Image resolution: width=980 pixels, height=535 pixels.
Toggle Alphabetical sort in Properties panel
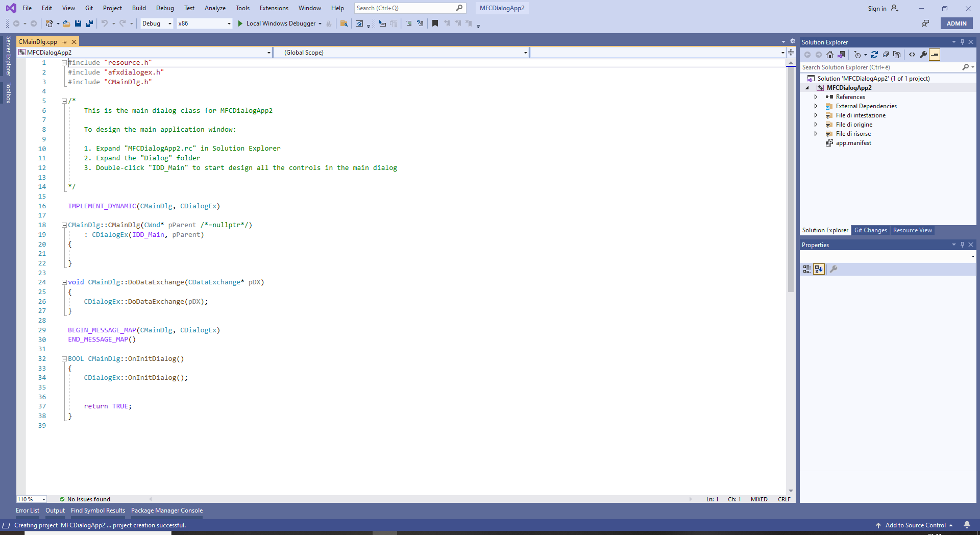tap(819, 269)
